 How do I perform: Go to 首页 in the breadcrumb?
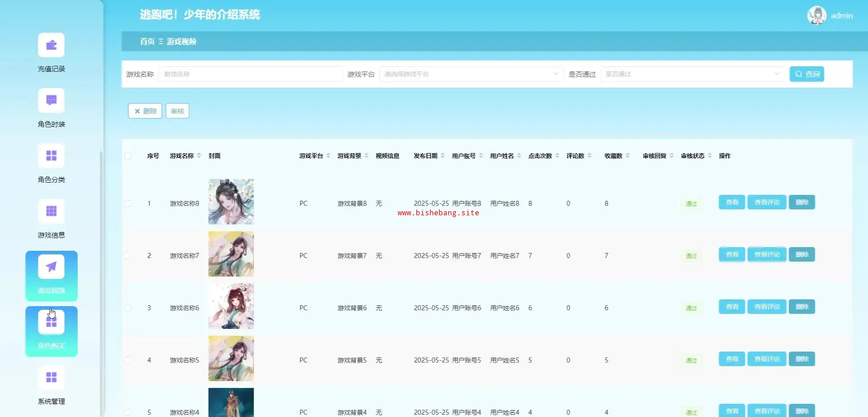click(147, 41)
